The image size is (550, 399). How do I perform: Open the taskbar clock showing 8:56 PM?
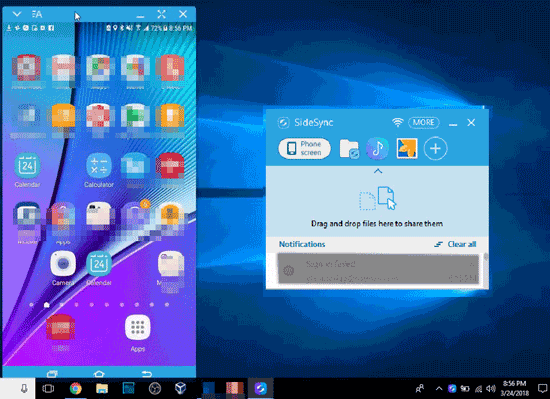pos(515,388)
